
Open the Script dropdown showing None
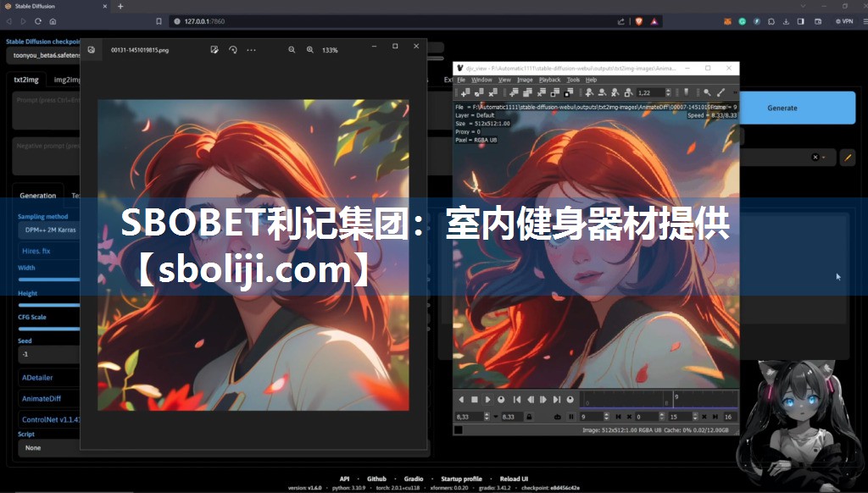48,447
